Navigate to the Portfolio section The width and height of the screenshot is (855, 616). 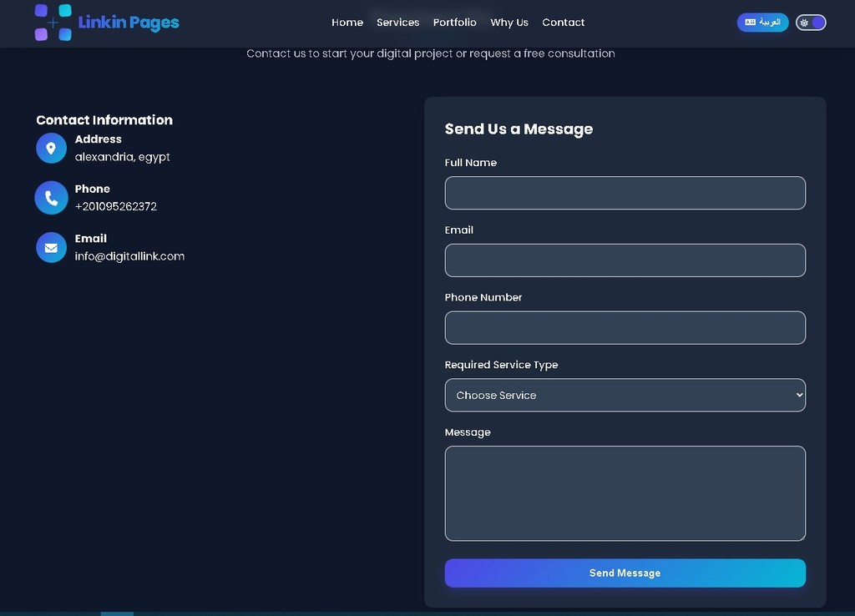point(455,23)
